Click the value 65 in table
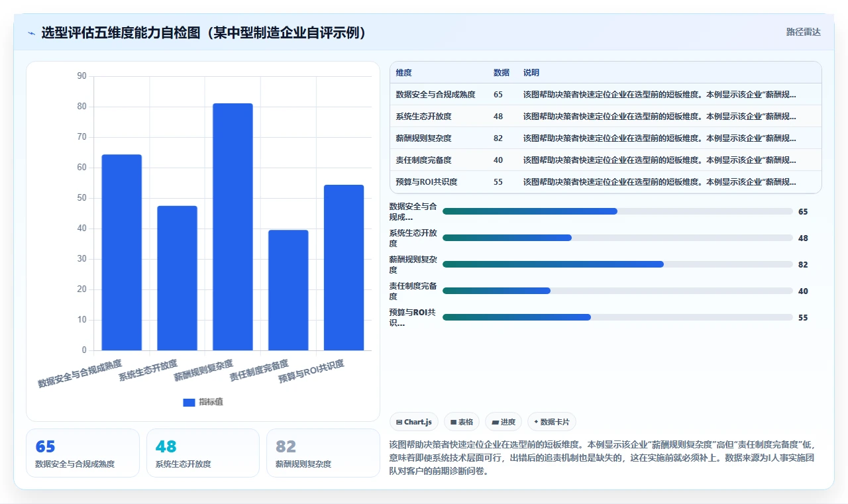 (x=498, y=95)
